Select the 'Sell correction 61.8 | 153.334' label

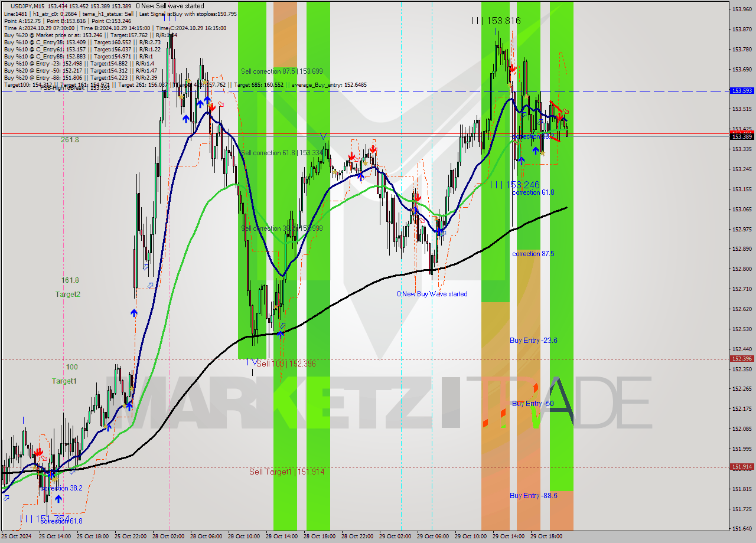[282, 153]
